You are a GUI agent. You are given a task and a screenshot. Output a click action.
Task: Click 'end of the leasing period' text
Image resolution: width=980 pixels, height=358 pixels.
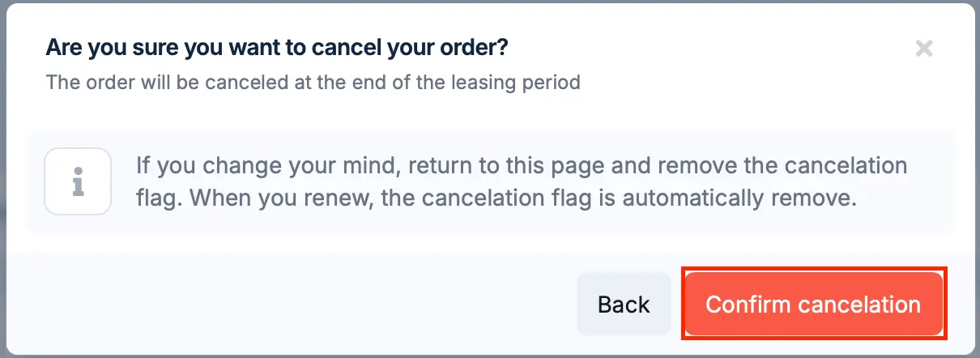pos(468,82)
